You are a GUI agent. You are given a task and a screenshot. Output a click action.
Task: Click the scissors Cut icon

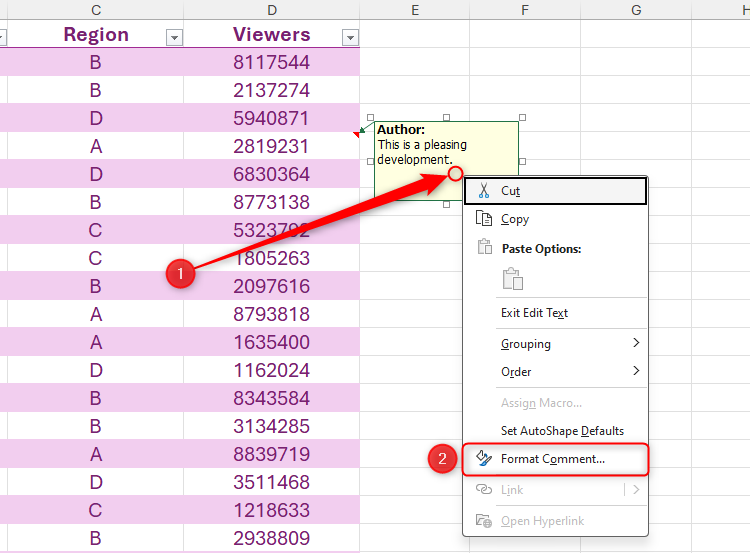[x=485, y=190]
